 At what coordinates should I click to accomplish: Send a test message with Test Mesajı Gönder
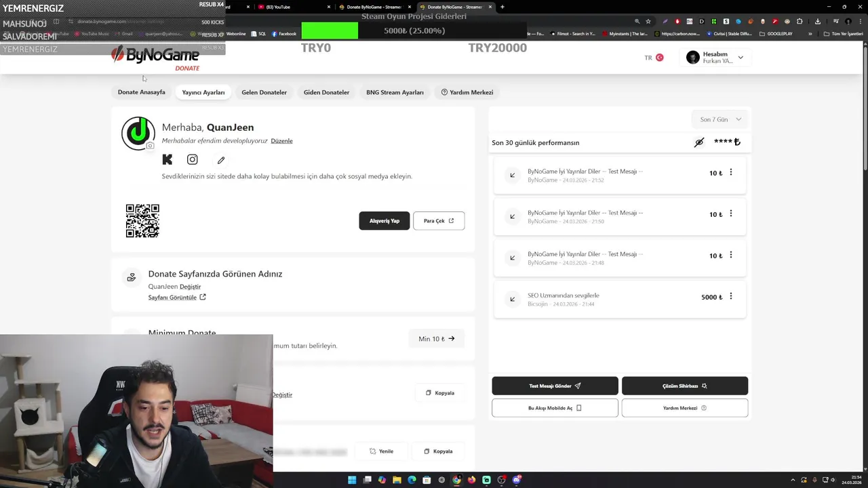click(555, 386)
